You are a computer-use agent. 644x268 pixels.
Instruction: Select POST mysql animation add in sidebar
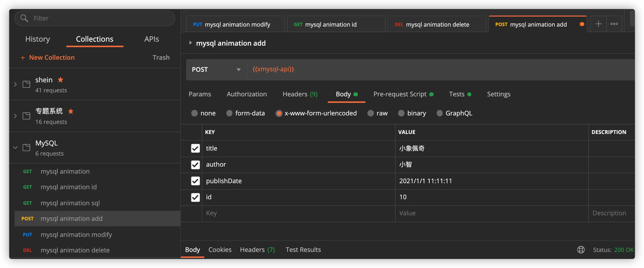[97, 219]
